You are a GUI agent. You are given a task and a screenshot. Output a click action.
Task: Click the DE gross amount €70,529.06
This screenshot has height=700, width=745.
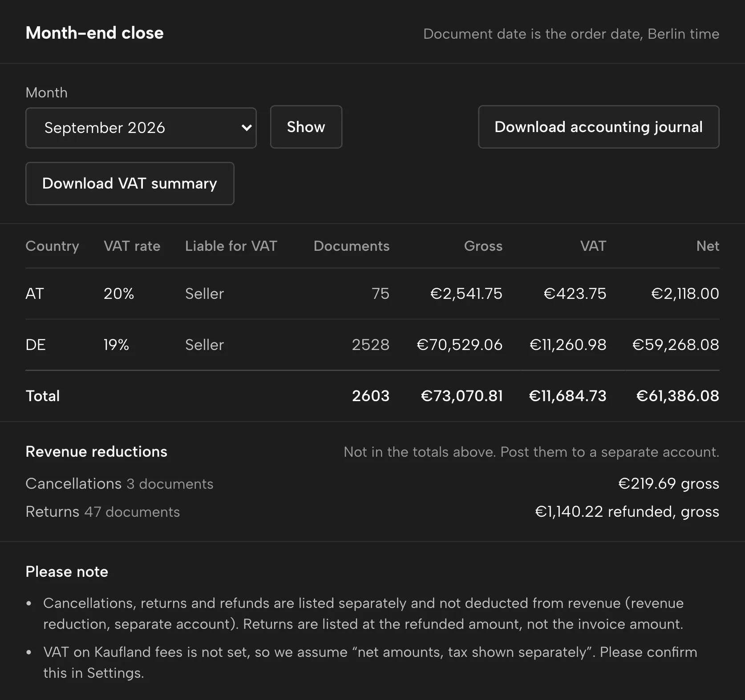click(x=459, y=345)
